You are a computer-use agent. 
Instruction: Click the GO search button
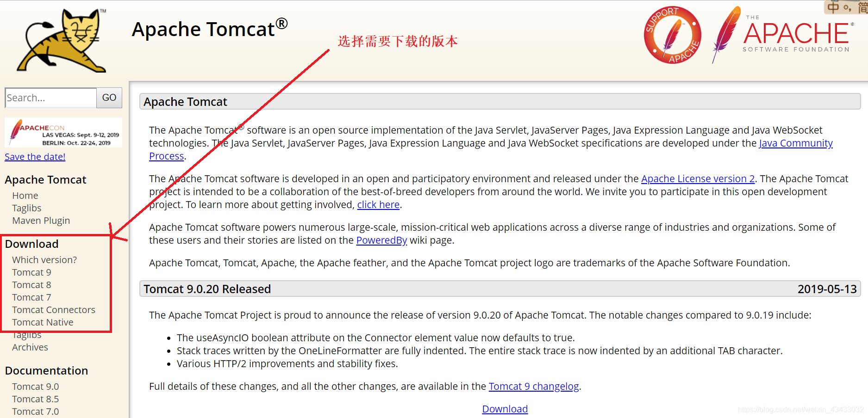tap(109, 98)
